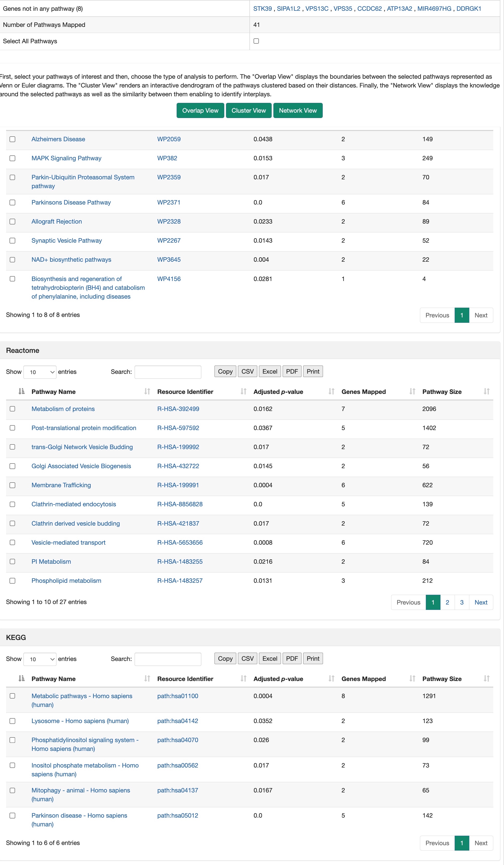Select the Alzheimers Disease pathway checkbox
The height and width of the screenshot is (865, 504).
coord(12,139)
